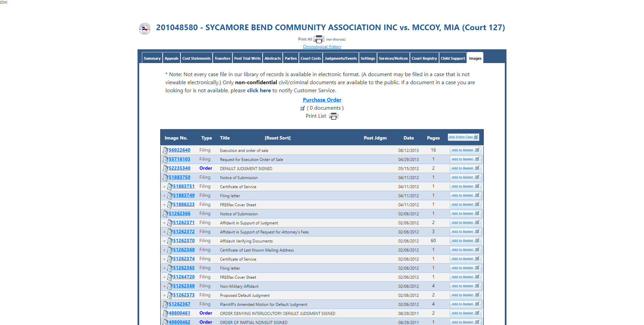Viewport: 644px width, 325px height.
Task: Click the Print All printer icon
Action: pyautogui.click(x=319, y=39)
